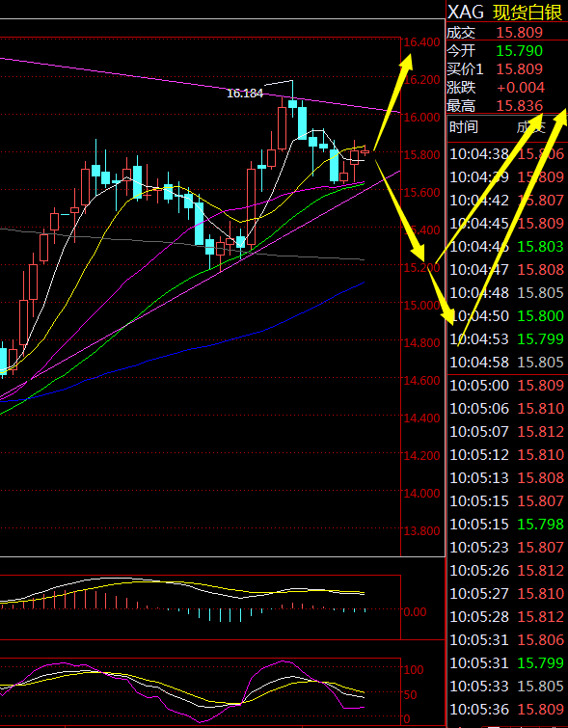
Task: Click the 涨跌 change value +0.004
Action: [521, 88]
